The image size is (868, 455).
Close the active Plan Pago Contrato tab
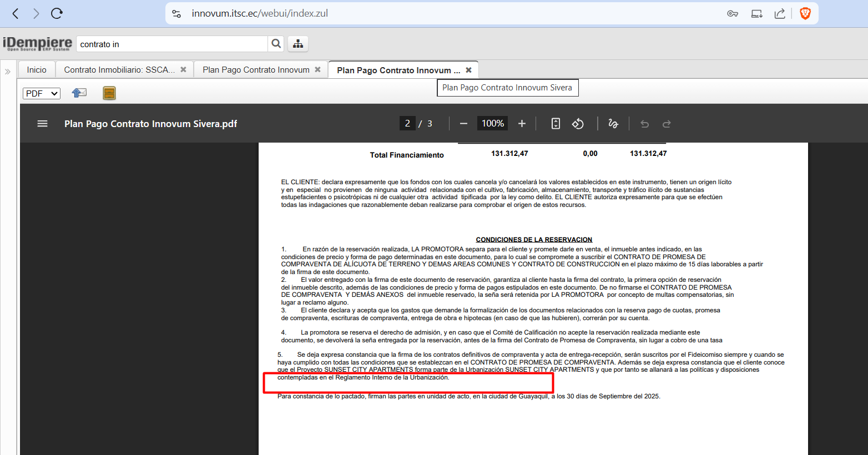coord(468,70)
